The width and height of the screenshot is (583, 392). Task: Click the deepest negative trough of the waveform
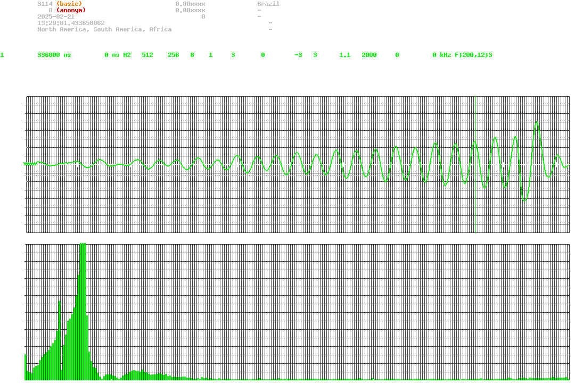coord(524,200)
